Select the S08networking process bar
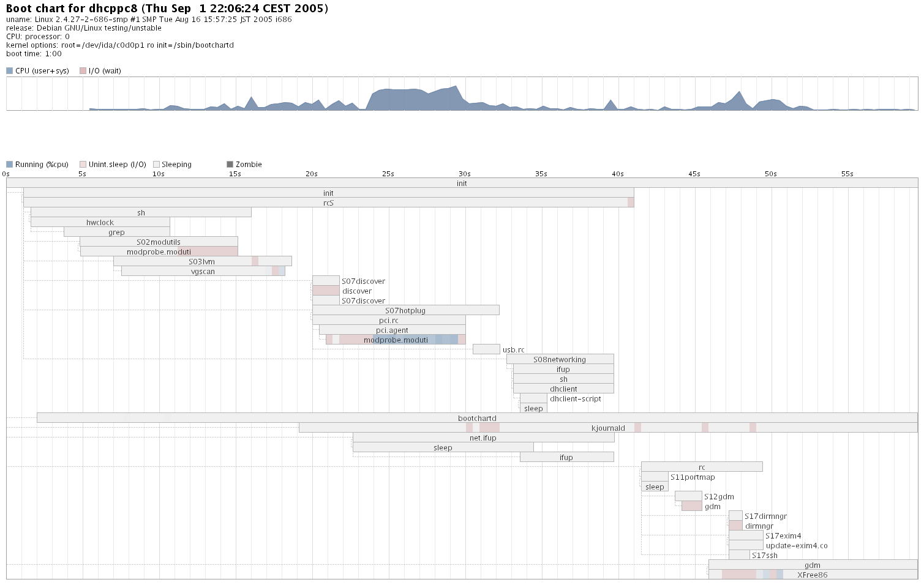The width and height of the screenshot is (924, 585). tap(559, 359)
